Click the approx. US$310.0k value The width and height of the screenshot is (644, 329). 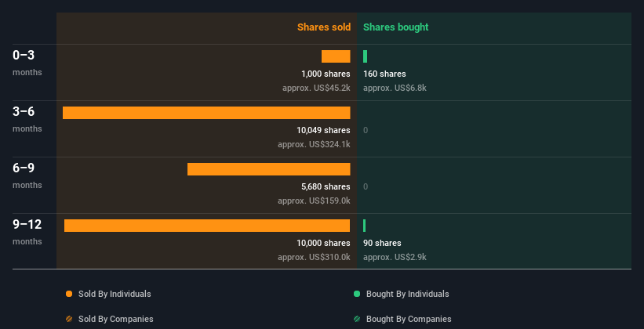point(315,257)
